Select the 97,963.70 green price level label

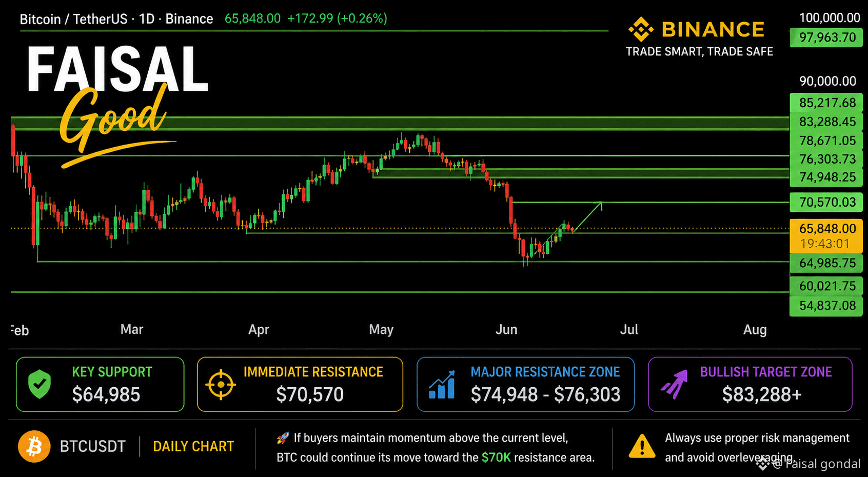pos(826,37)
